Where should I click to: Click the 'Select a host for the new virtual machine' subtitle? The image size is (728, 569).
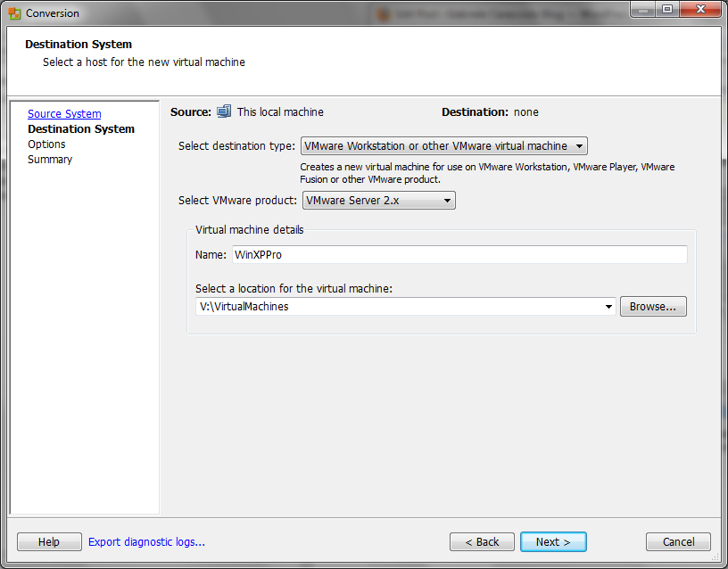coord(144,62)
